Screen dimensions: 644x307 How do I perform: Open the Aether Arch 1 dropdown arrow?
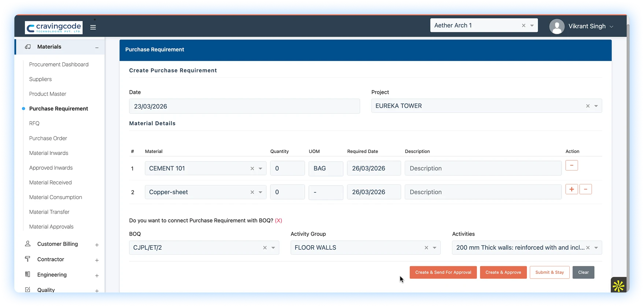coord(532,26)
